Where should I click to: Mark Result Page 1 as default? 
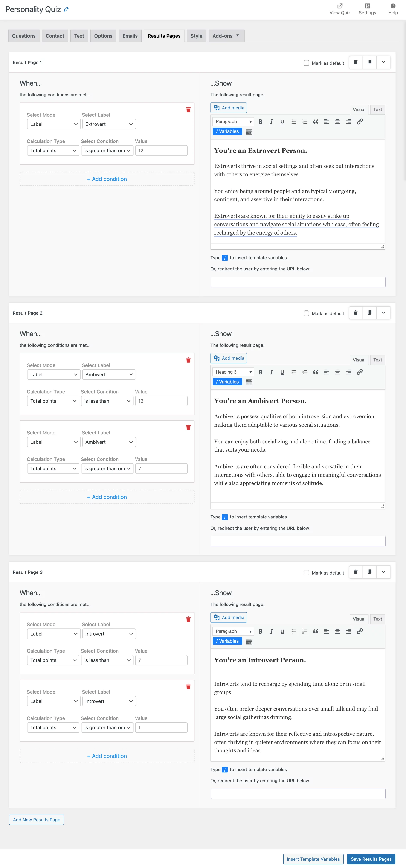(x=306, y=63)
